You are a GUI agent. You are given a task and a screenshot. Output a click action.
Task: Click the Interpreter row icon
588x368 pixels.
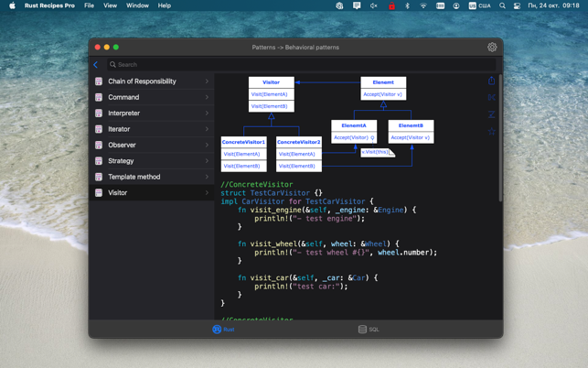pos(99,113)
